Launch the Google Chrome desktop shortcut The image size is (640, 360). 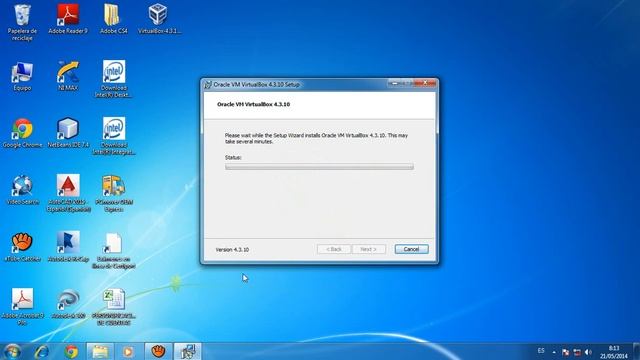pos(22,133)
